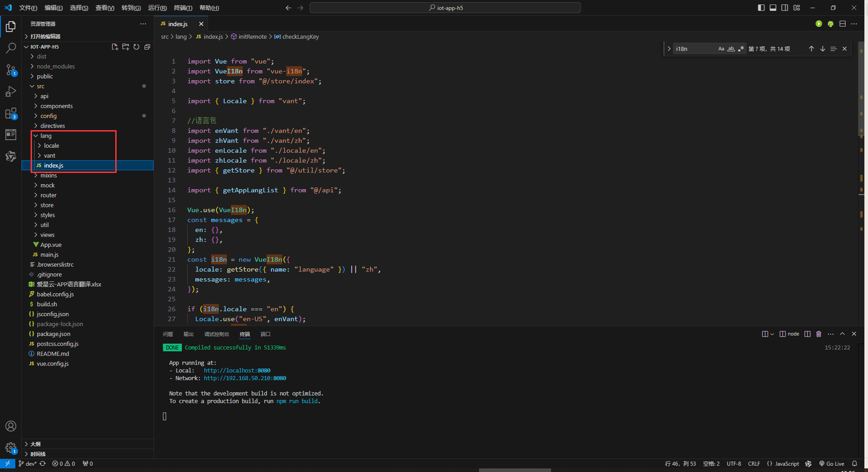Click CRLF end of line setting

click(754, 463)
